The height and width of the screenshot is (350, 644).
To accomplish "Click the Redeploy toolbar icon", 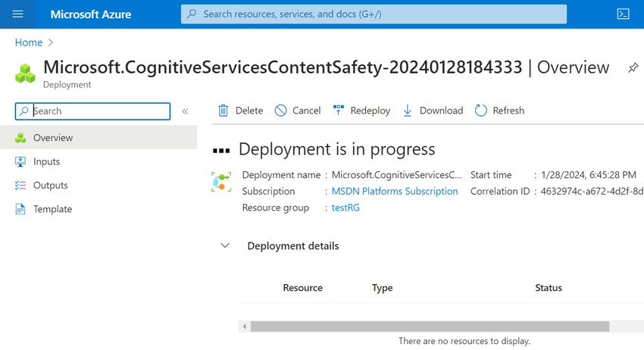I will coord(339,111).
